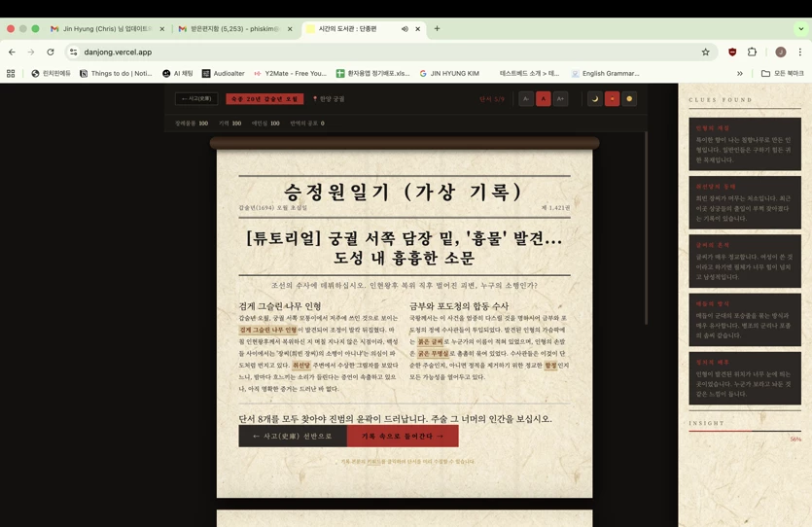Click the 반역의 공포 0 stat
Image resolution: width=812 pixels, height=527 pixels.
pyautogui.click(x=307, y=123)
